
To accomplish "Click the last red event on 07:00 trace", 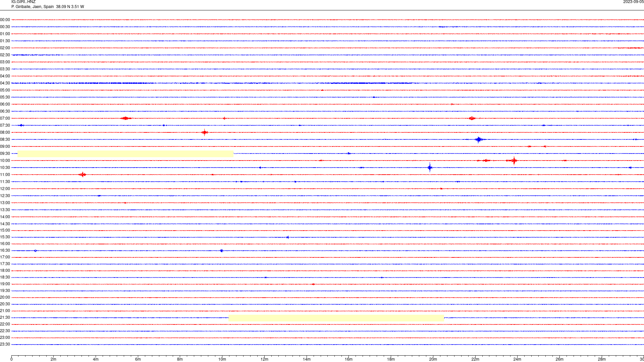I will pyautogui.click(x=472, y=118).
